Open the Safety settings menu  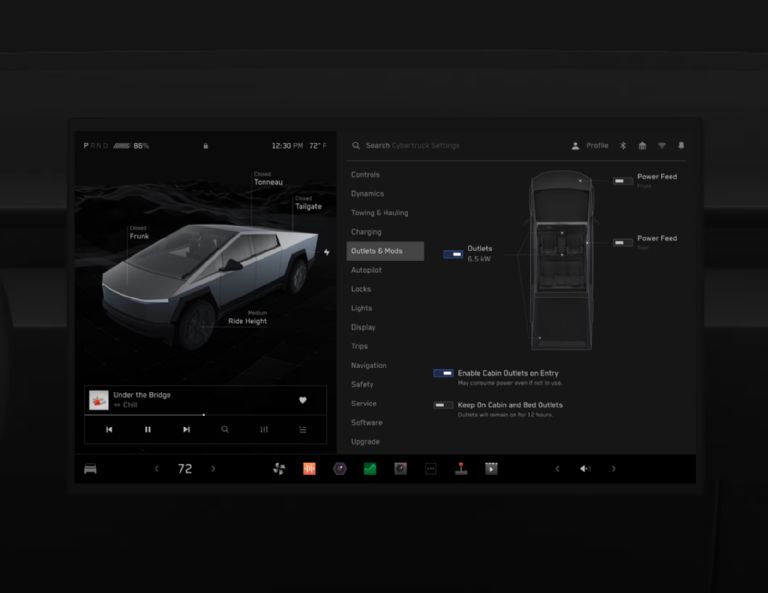pyautogui.click(x=362, y=384)
